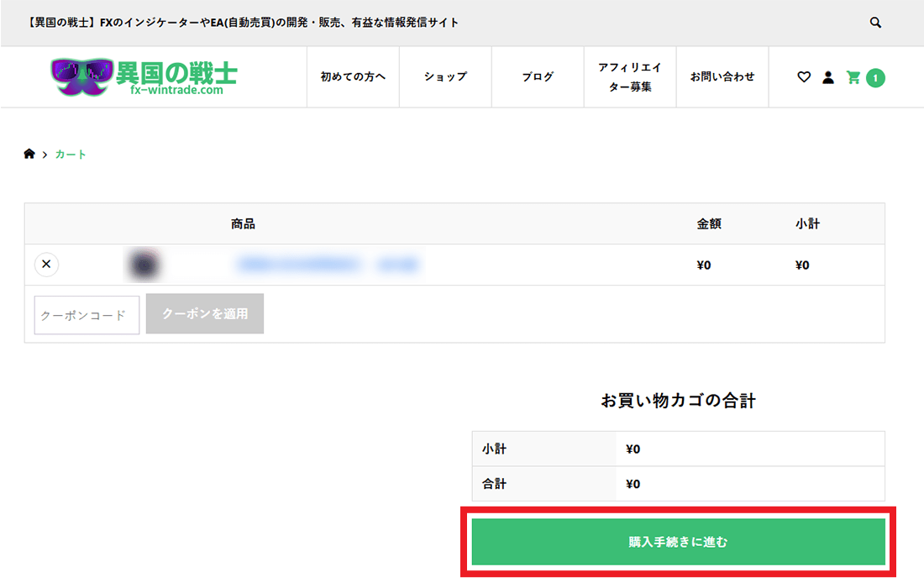The height and width of the screenshot is (588, 924).
Task: Proceed with 購入手続きに進む button
Action: (678, 542)
